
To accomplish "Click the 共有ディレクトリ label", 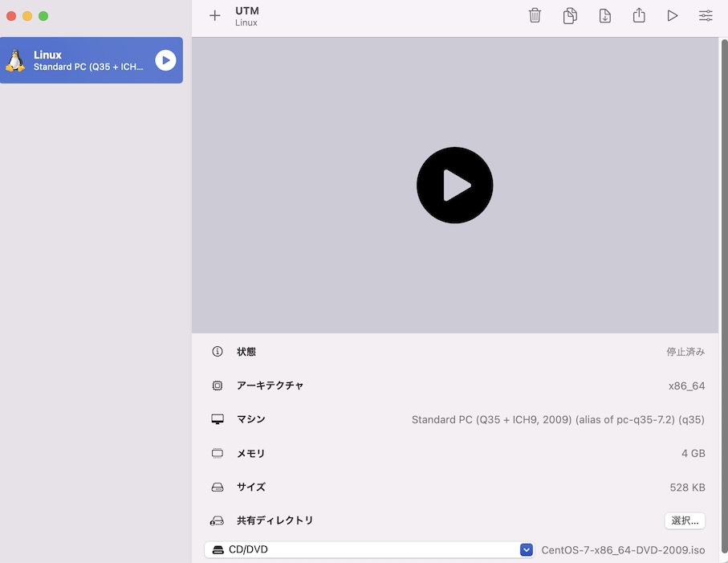I will click(275, 520).
